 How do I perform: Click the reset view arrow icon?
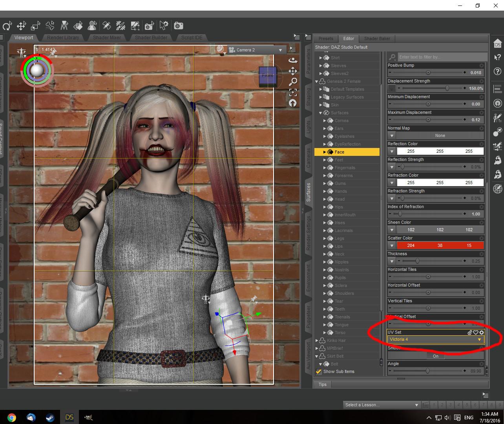coord(293,103)
